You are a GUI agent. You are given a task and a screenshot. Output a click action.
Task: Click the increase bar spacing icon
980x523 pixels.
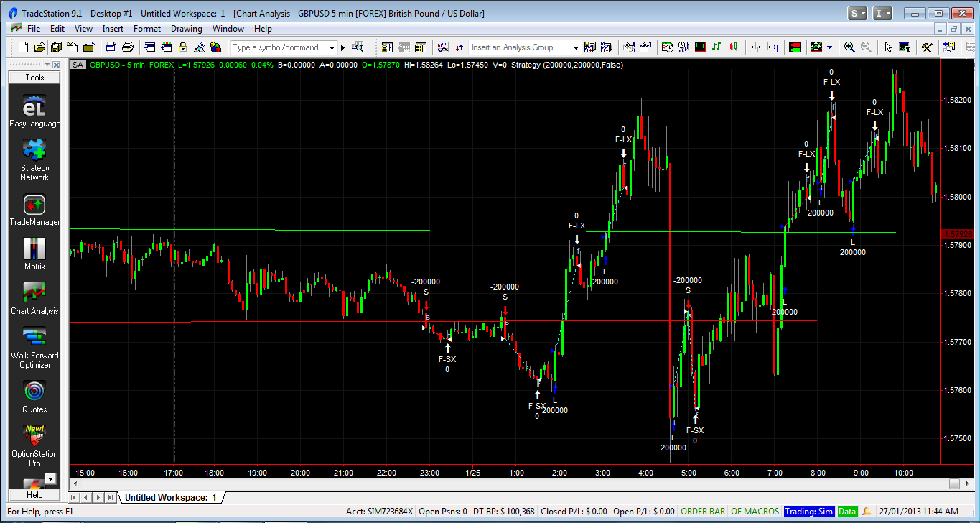773,47
